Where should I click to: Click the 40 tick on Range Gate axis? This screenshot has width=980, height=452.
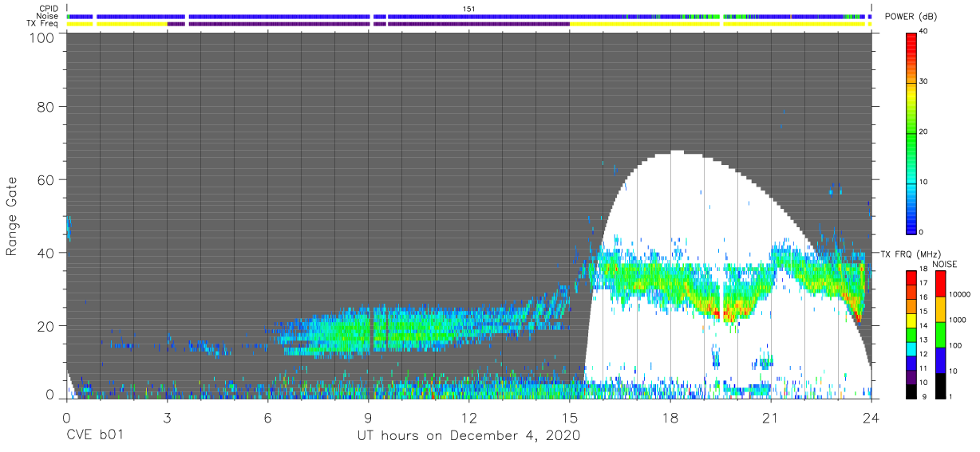click(46, 253)
